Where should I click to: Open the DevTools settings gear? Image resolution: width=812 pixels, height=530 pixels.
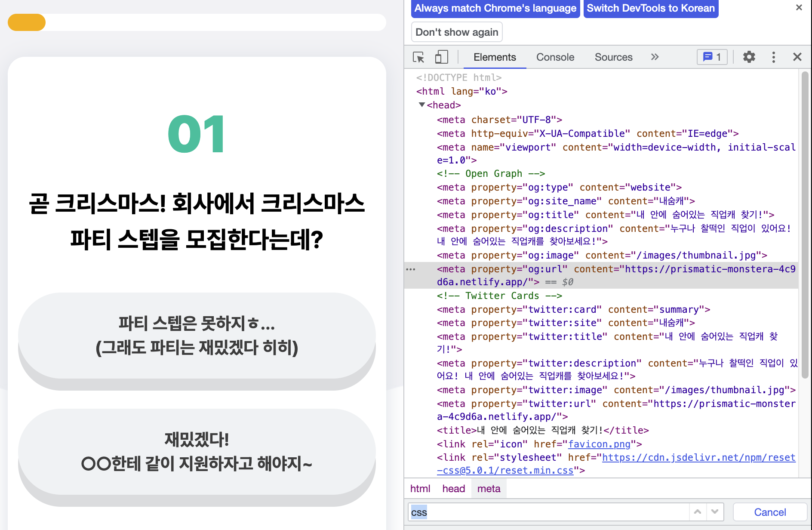pyautogui.click(x=748, y=57)
